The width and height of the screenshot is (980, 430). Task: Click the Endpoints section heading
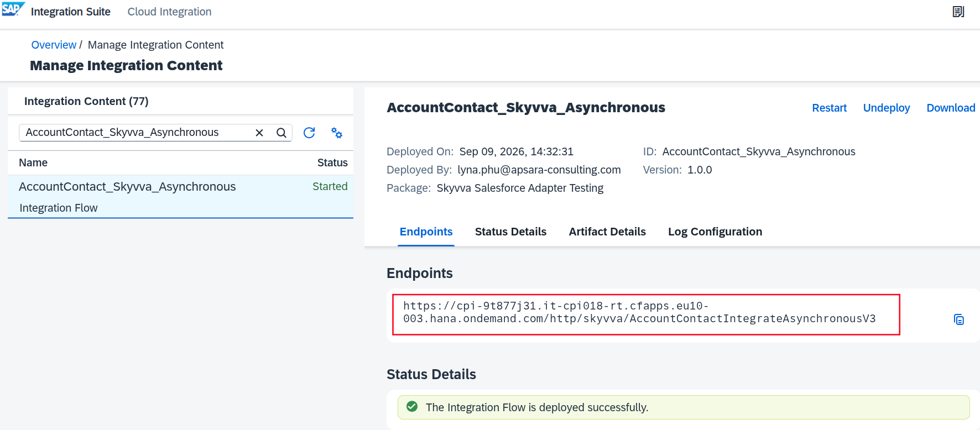(x=420, y=273)
